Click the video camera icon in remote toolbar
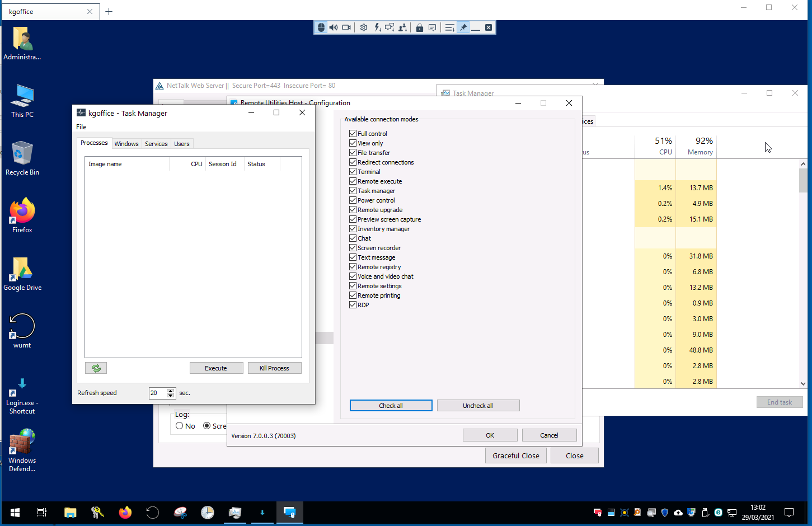Viewport: 812px width, 526px height. pyautogui.click(x=346, y=27)
